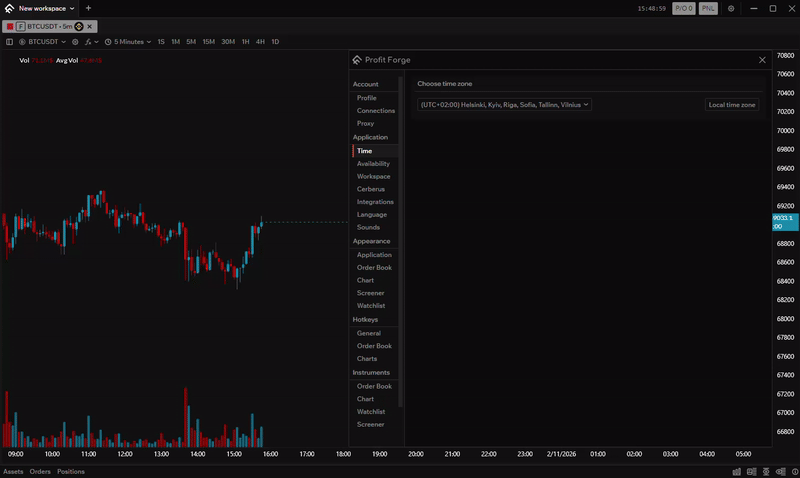Click the coin icon beside the BTCUSDT symbol
The image size is (800, 478).
tap(22, 42)
